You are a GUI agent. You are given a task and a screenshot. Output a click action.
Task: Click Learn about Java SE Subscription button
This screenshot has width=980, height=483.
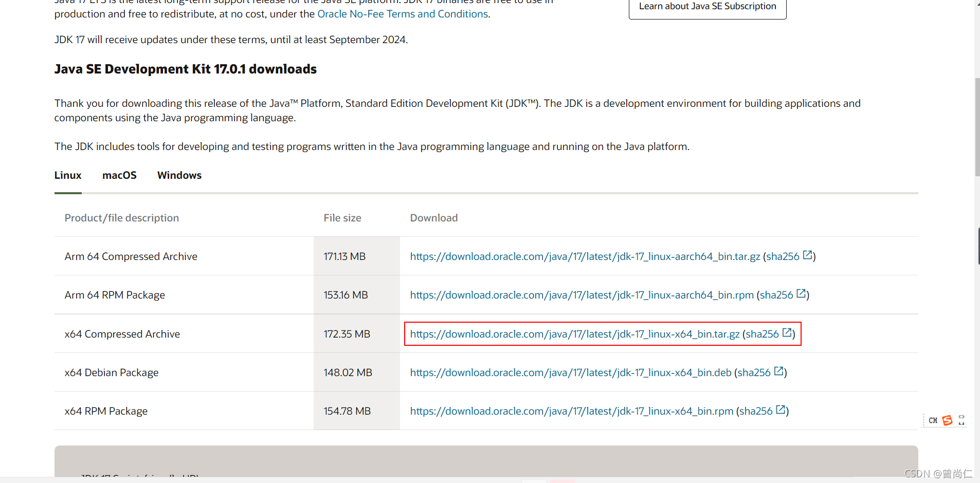pyautogui.click(x=707, y=7)
